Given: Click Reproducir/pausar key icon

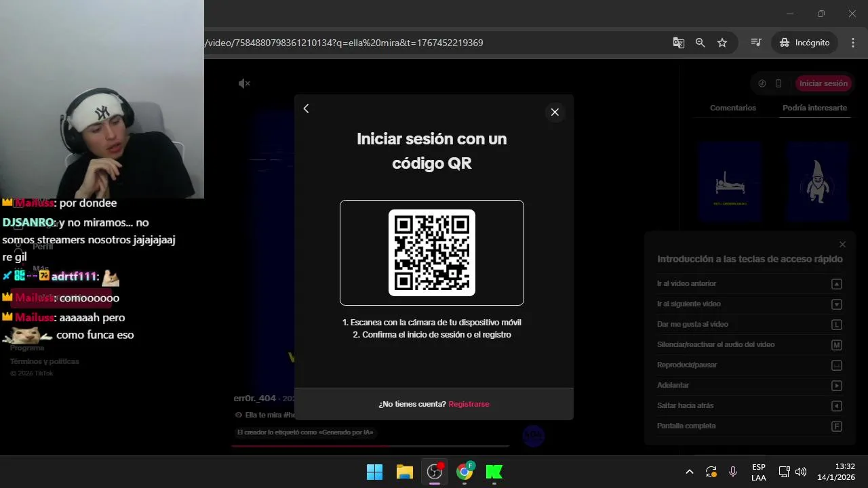Looking at the screenshot, I should pyautogui.click(x=837, y=365).
